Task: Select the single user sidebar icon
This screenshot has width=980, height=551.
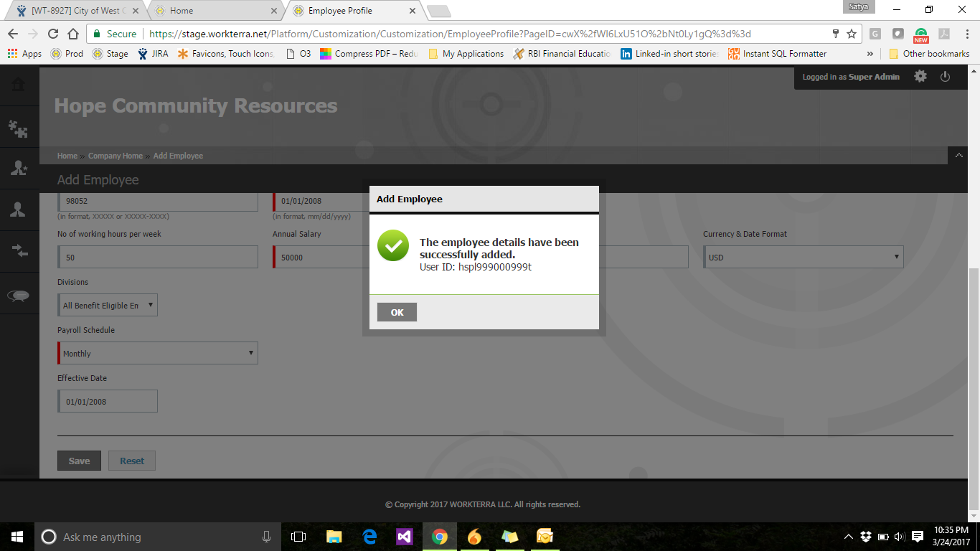Action: click(x=18, y=209)
